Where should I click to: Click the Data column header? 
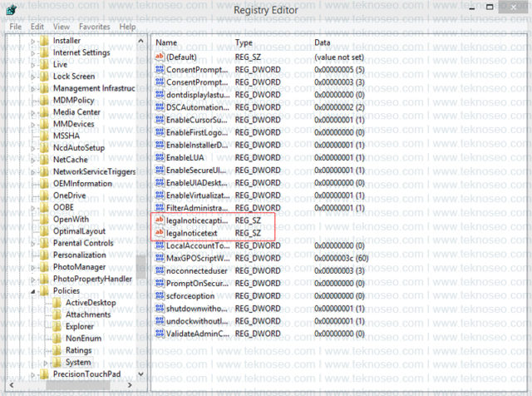click(323, 42)
